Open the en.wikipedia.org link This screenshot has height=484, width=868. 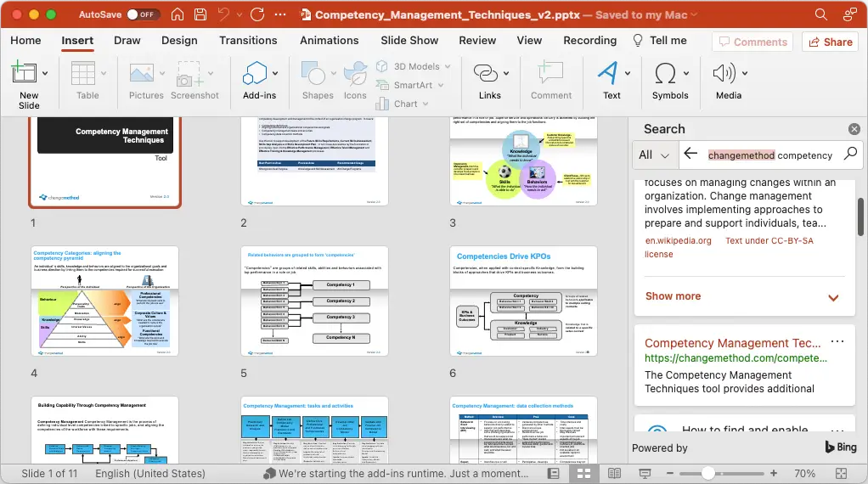click(678, 240)
